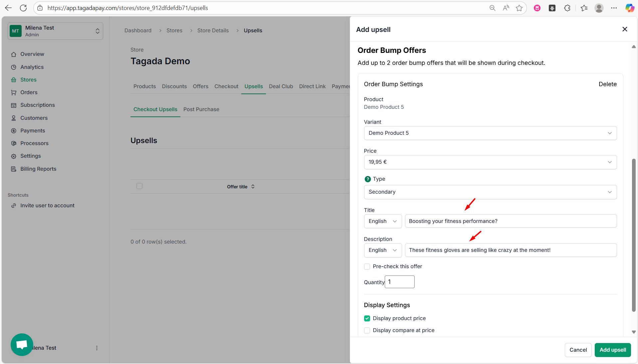Click the Customers person icon
Screen dimensions: 638x364
coord(14,118)
